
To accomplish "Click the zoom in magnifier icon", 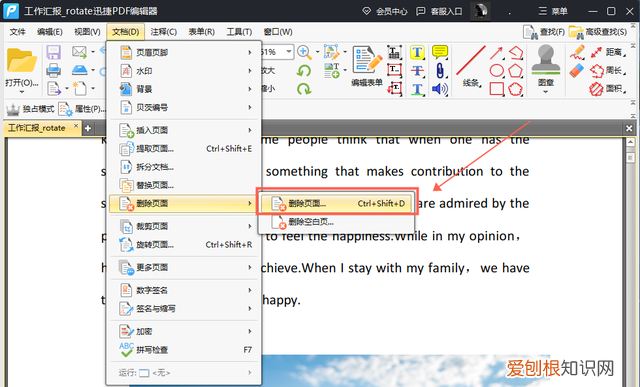I will pos(304,52).
